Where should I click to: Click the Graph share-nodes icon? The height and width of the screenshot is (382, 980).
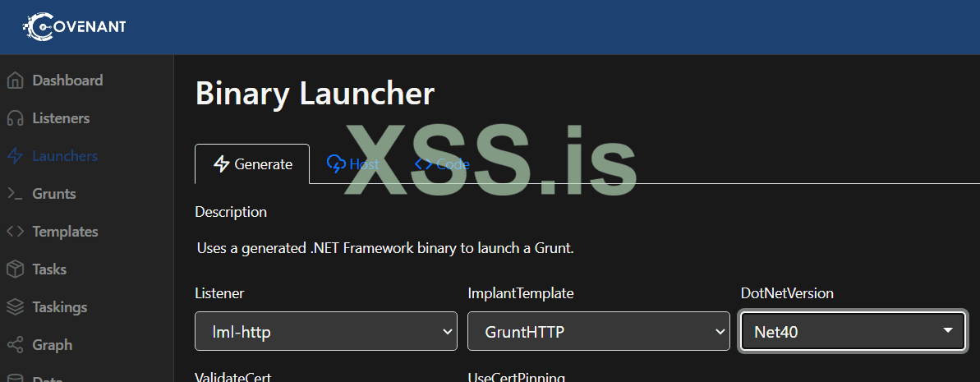click(15, 345)
